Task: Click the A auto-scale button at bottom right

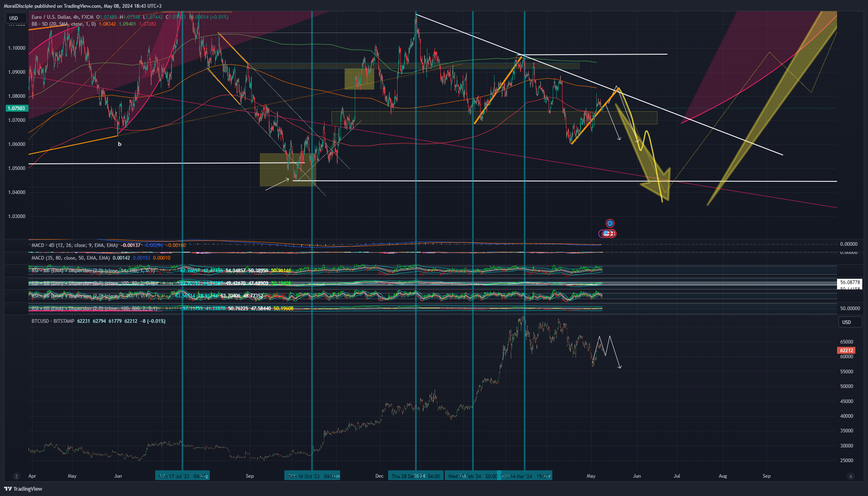Action: (850, 476)
